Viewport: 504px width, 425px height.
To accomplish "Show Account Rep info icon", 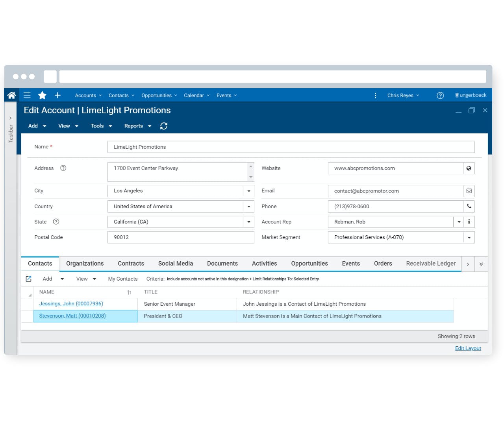I will coord(469,222).
